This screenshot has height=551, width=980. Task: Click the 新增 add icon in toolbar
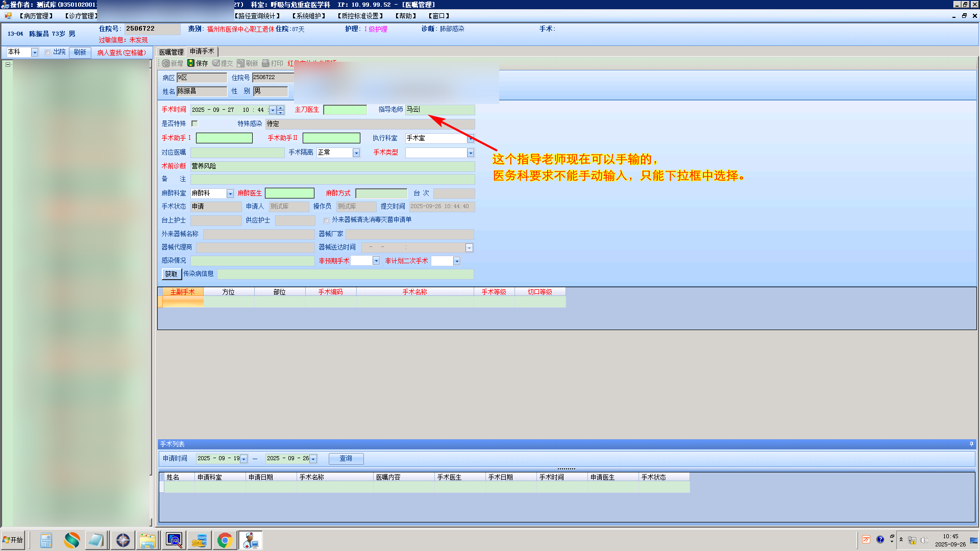coord(166,63)
